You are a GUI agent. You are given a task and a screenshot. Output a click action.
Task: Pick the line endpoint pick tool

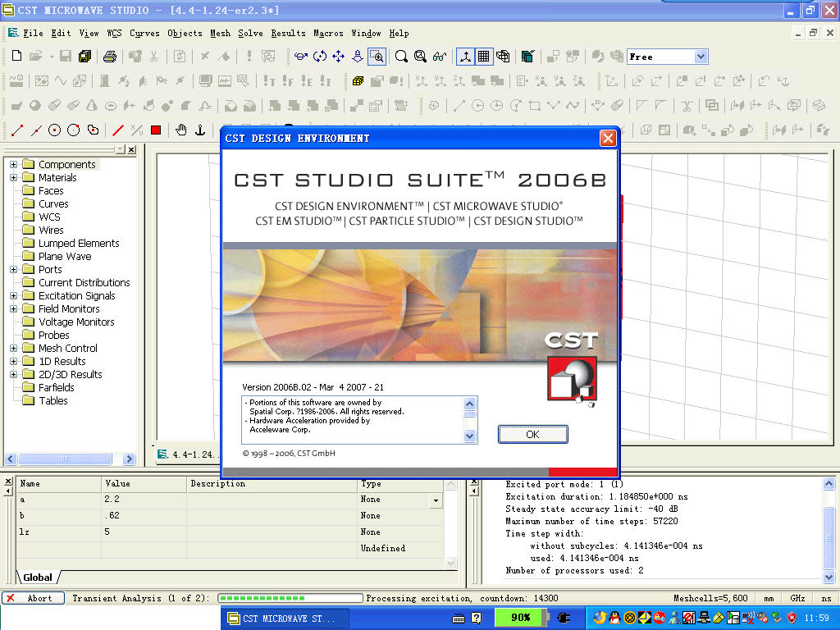(x=17, y=130)
